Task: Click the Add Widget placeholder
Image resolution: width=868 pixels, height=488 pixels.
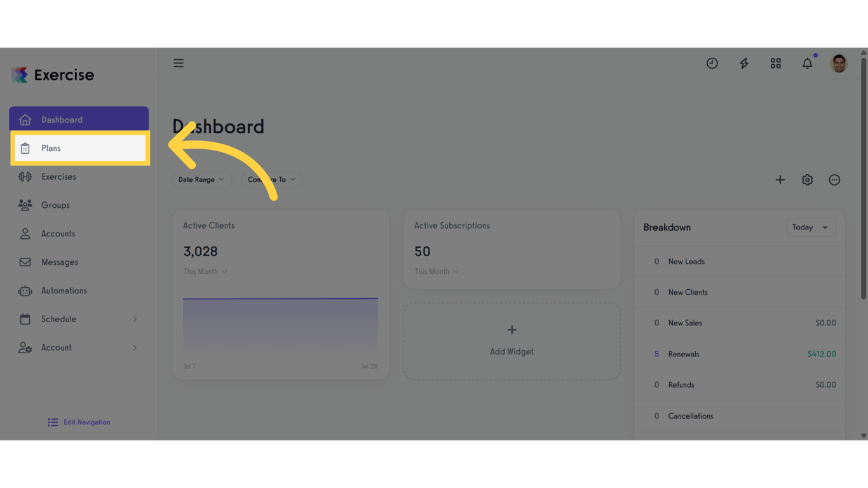Action: point(512,341)
